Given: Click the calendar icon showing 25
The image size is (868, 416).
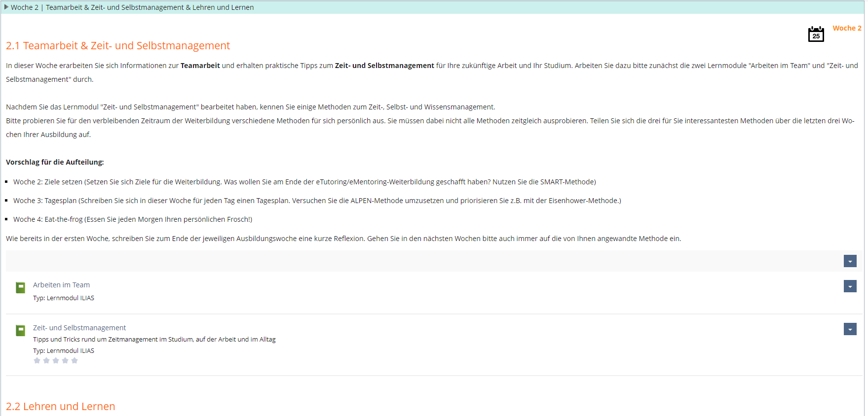Looking at the screenshot, I should click(x=816, y=35).
